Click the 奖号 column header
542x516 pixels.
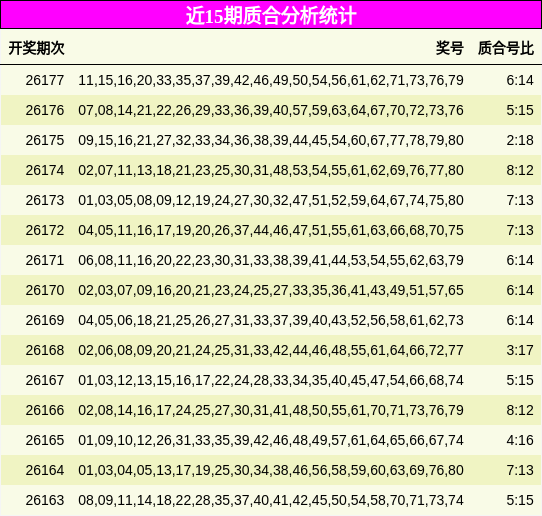pos(449,48)
